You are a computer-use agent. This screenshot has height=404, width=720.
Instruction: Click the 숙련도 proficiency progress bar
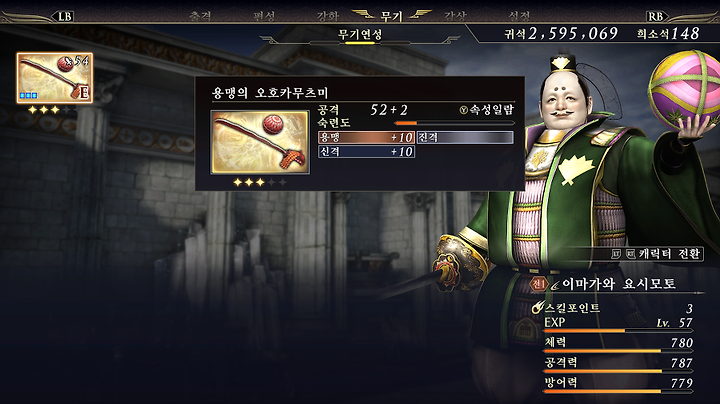click(454, 123)
